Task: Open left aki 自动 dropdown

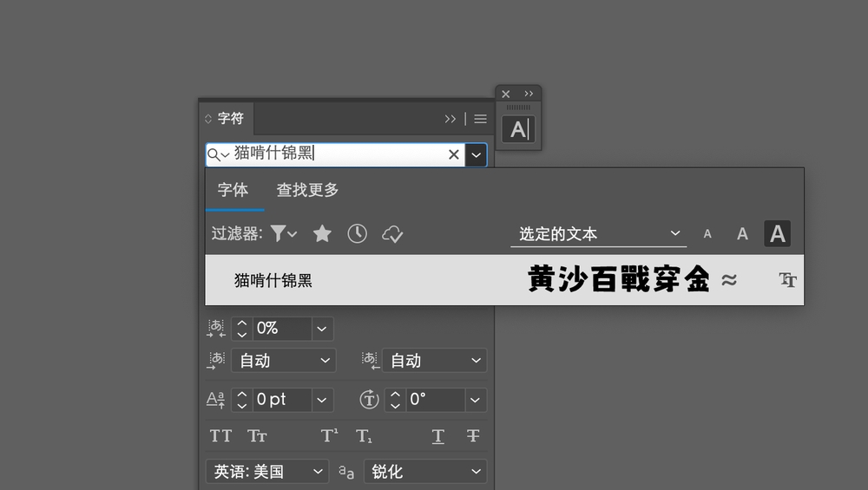Action: coord(284,361)
